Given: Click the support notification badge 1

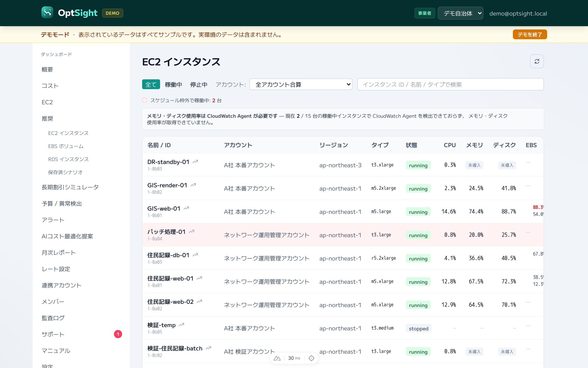Looking at the screenshot, I should click(118, 334).
